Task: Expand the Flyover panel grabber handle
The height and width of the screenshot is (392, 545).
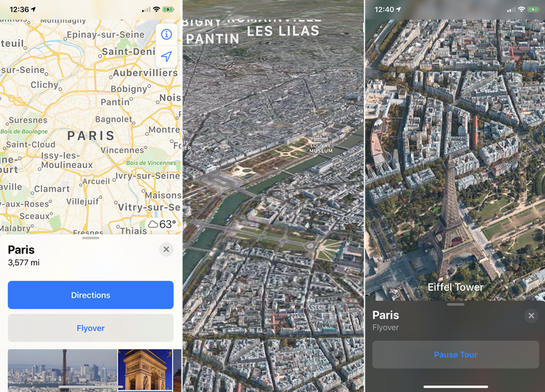Action: tap(456, 304)
